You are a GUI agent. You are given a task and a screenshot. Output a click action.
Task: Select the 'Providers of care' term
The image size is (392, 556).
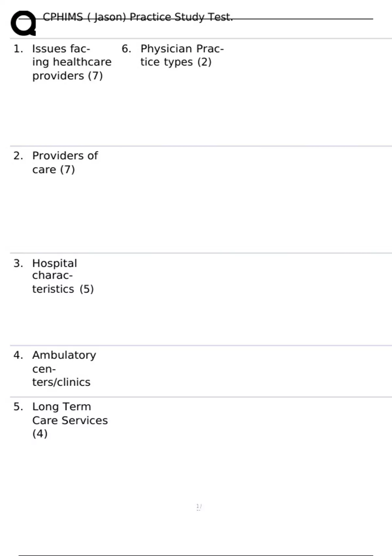click(x=65, y=162)
